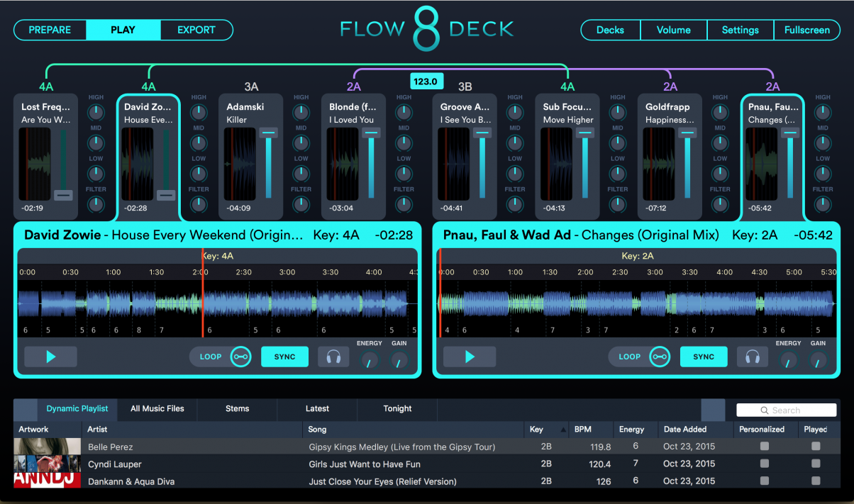Viewport: 854px width, 504px height.
Task: Open the Latest playlist tab
Action: pyautogui.click(x=317, y=409)
